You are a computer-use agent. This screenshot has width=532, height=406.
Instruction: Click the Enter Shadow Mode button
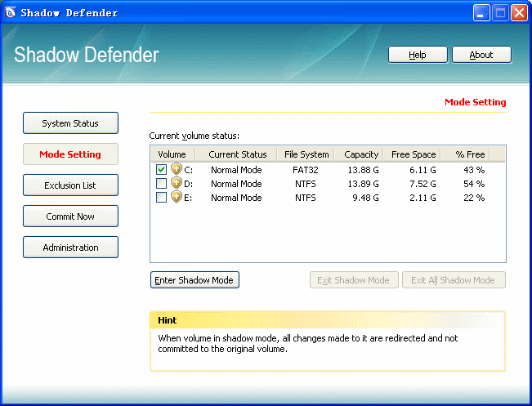194,280
